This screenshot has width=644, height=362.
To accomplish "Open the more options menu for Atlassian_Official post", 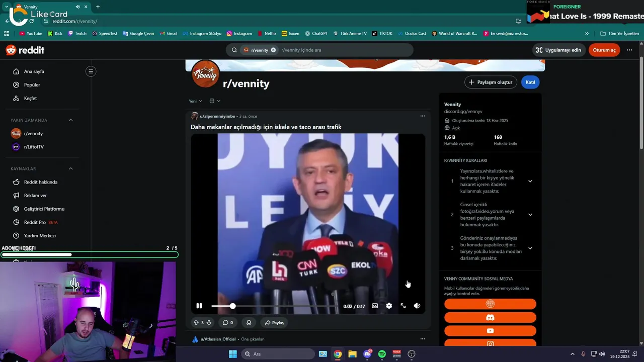I will pyautogui.click(x=423, y=339).
